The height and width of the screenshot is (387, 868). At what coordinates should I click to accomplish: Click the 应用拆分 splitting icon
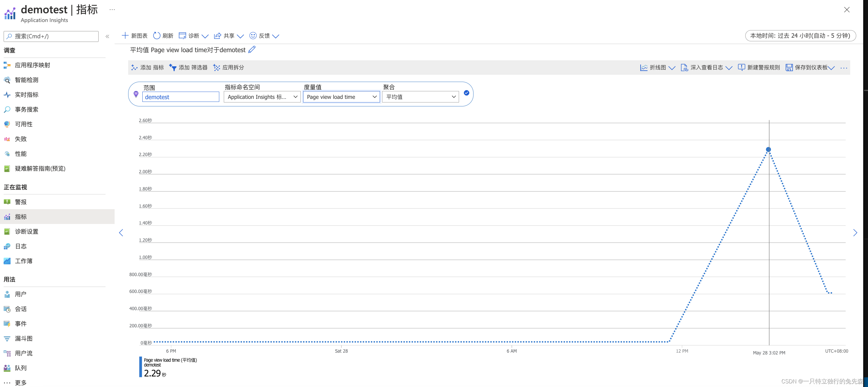(217, 67)
